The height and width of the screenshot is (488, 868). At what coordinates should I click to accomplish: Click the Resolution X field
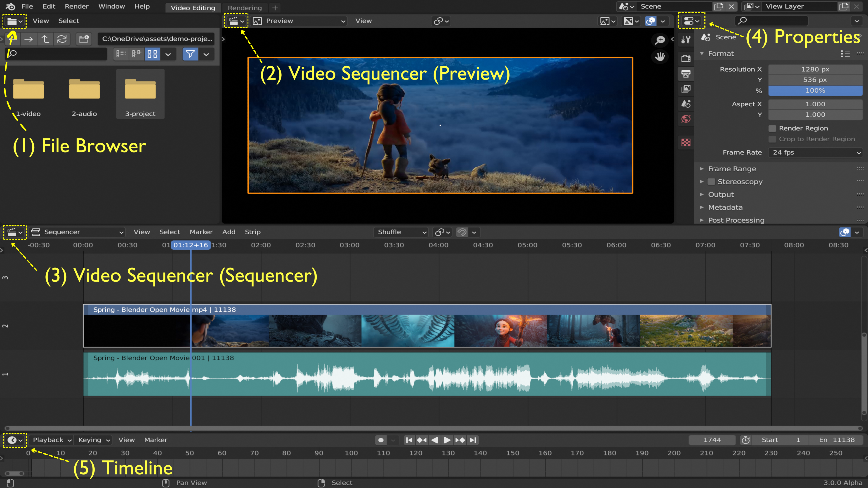coord(815,69)
